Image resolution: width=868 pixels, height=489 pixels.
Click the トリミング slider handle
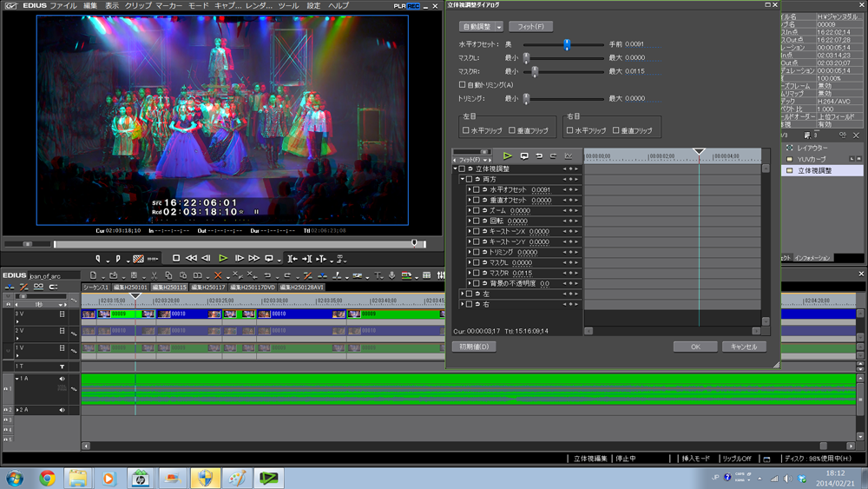click(x=527, y=98)
